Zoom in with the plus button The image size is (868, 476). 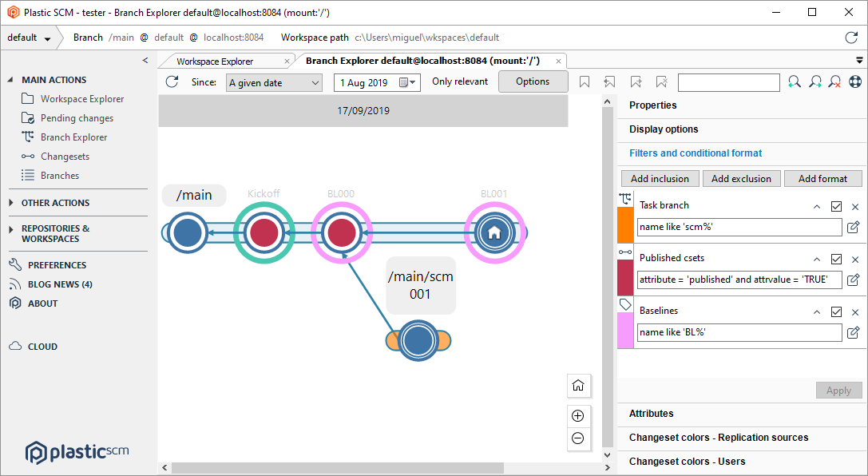578,415
